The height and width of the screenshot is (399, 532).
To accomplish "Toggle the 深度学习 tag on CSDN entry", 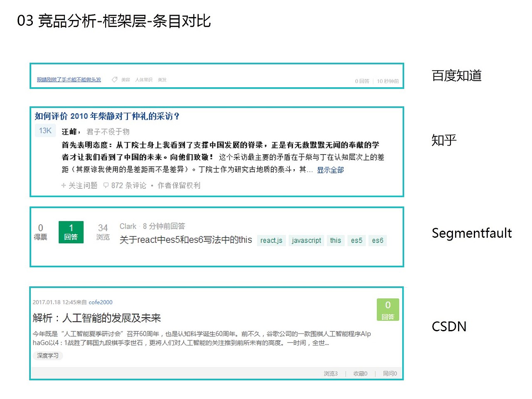I will click(x=48, y=356).
